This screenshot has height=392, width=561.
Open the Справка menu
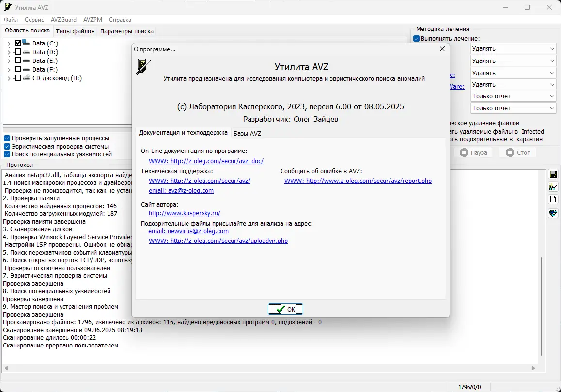click(120, 20)
